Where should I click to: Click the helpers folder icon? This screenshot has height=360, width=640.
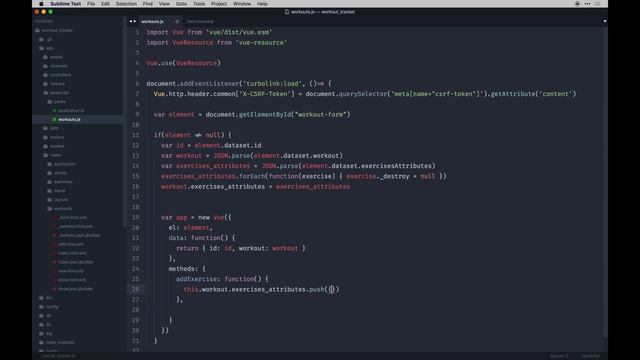point(45,84)
